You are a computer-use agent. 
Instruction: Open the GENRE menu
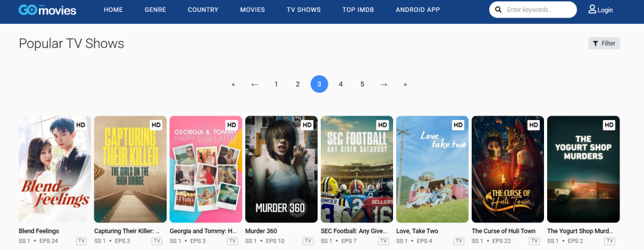pos(155,10)
